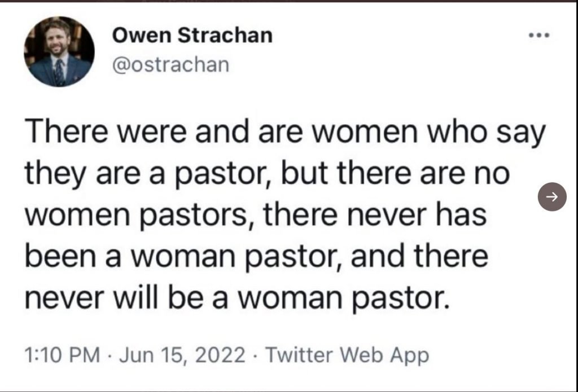Viewport: 578px width, 392px height.
Task: Click the line starting "they are a pastor"
Action: pos(267,174)
